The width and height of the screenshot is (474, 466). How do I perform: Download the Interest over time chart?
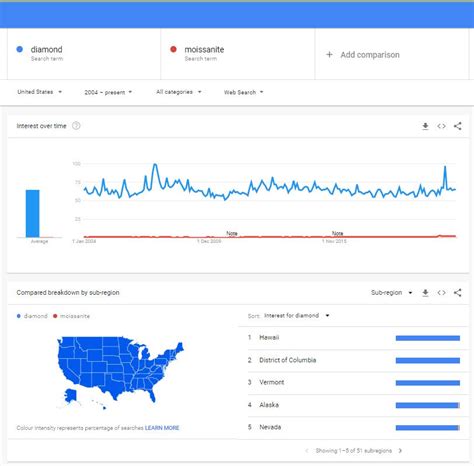pyautogui.click(x=425, y=126)
